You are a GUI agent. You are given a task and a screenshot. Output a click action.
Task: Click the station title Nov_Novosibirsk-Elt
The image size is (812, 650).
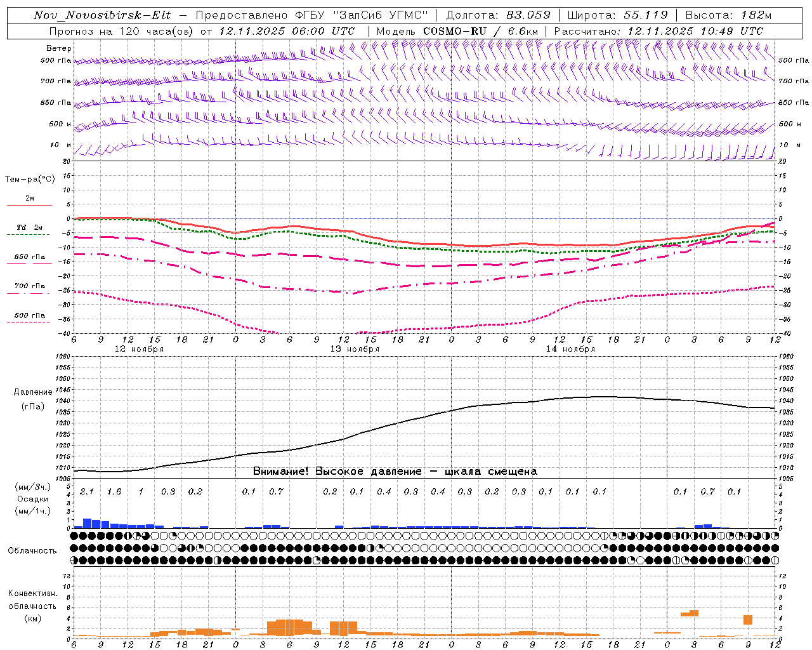102,15
